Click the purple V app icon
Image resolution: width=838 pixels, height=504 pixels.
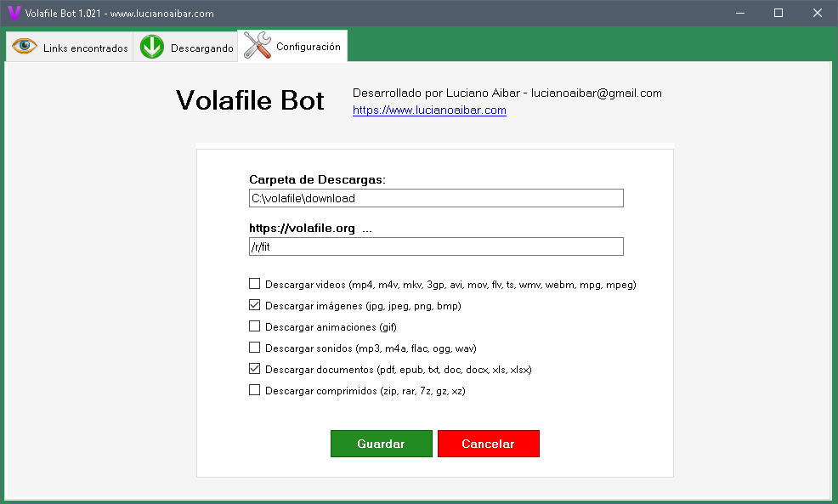tap(14, 13)
